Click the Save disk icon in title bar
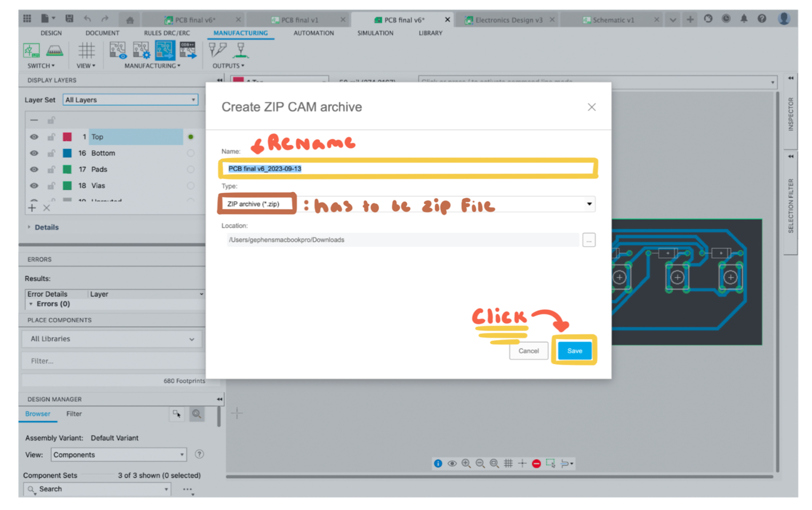 (69, 19)
